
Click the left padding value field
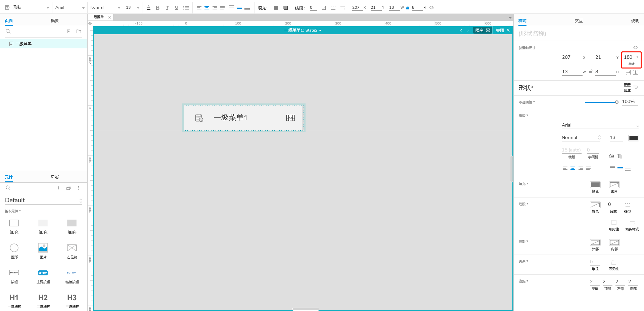pyautogui.click(x=595, y=282)
